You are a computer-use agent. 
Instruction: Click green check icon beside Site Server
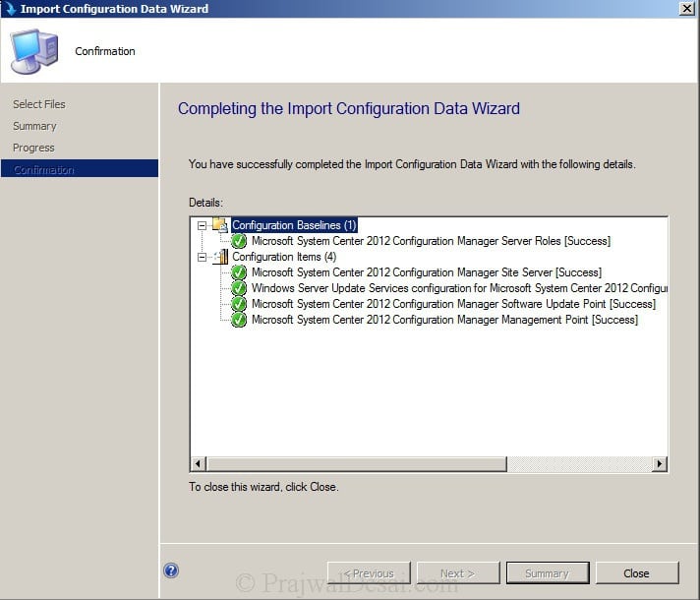click(239, 272)
